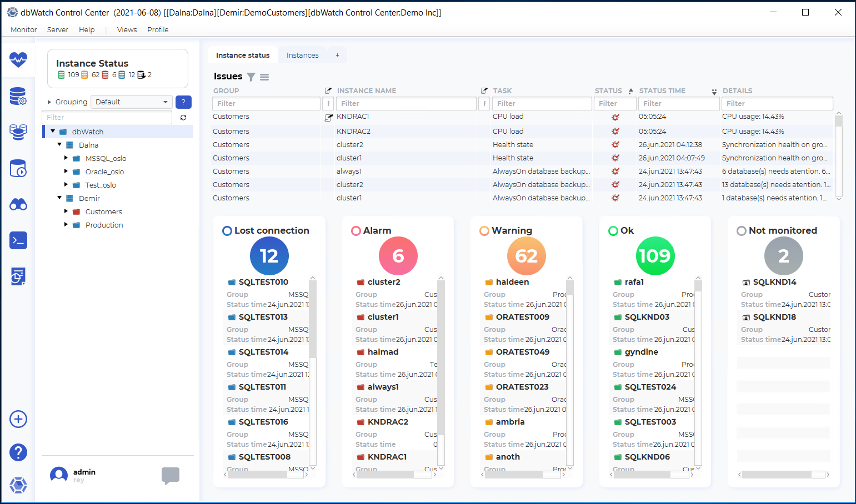
Task: Open the Monitor menu
Action: click(x=24, y=30)
